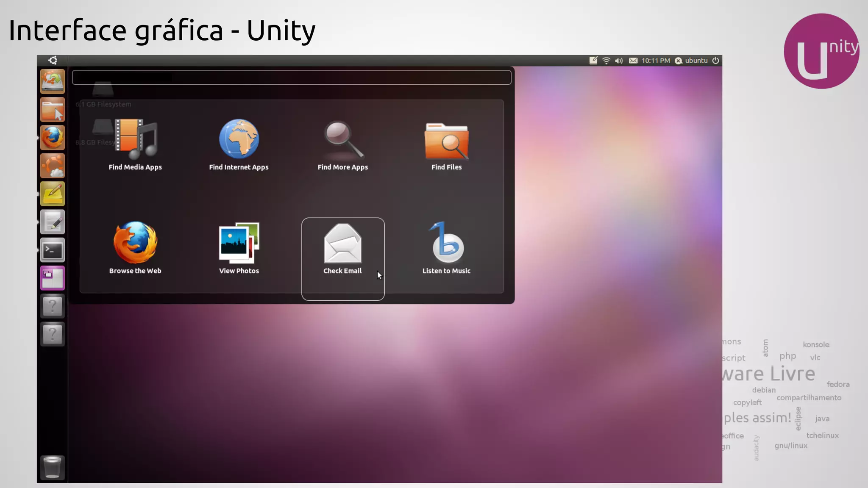
Task: Click the Unity logo on the slide
Action: pos(821,51)
